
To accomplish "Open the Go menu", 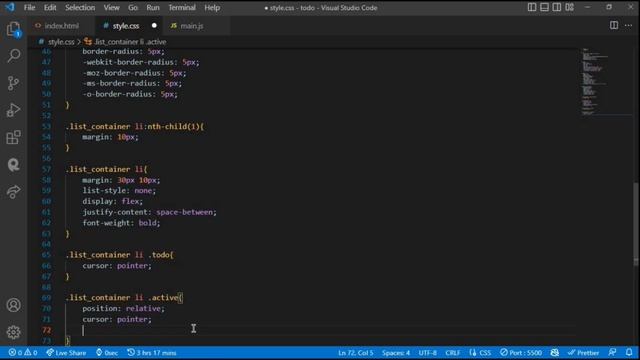I will [133, 7].
